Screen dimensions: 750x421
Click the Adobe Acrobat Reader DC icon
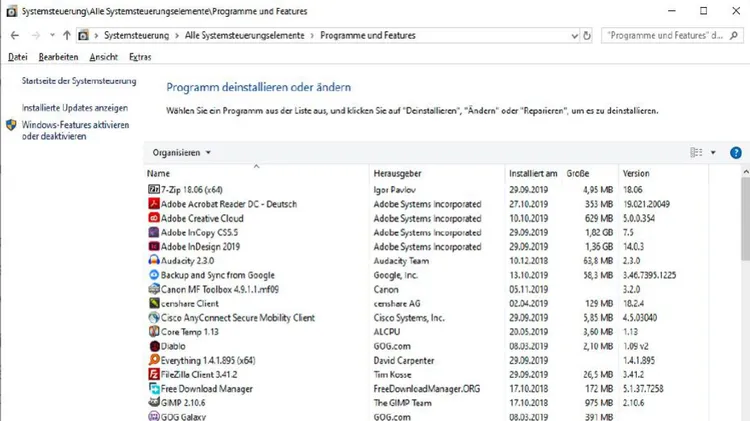point(154,204)
